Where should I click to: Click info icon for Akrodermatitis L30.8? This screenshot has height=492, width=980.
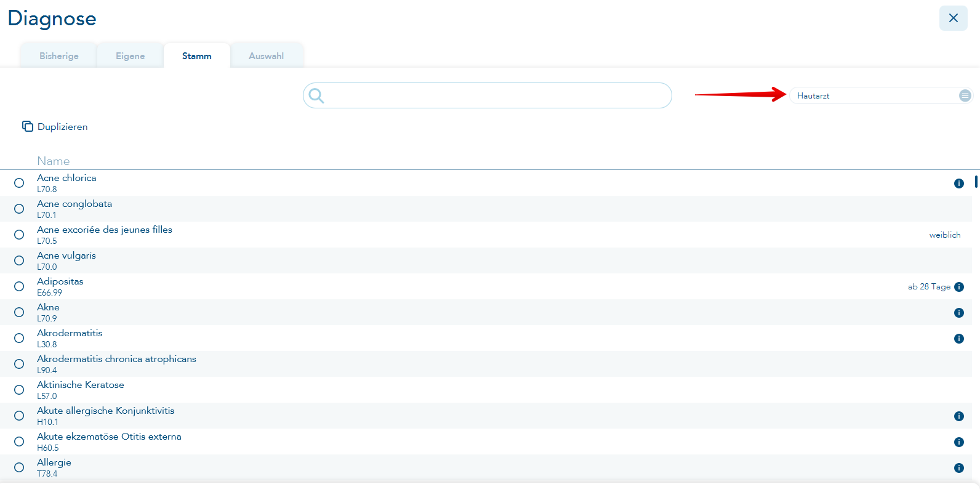(x=958, y=339)
